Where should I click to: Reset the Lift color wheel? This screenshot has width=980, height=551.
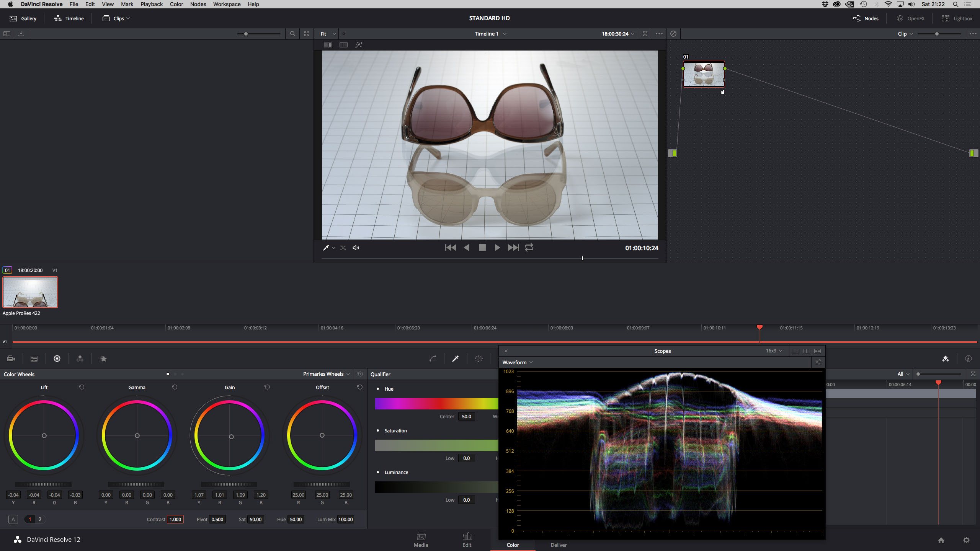82,387
